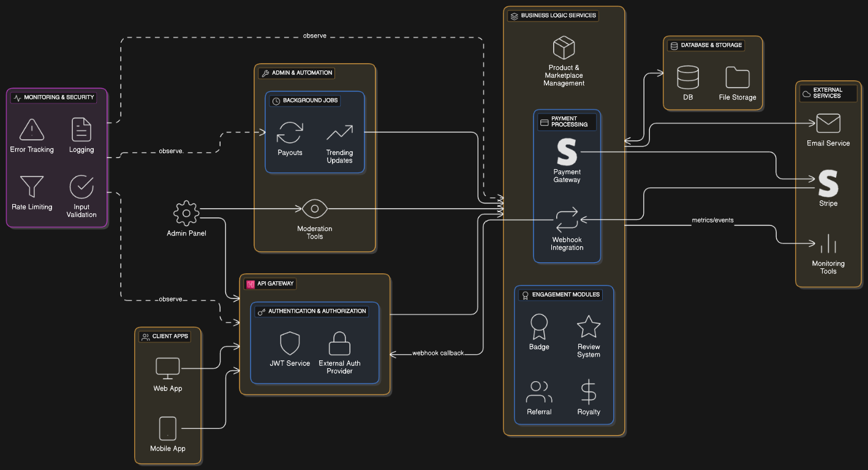Select the Mobile App phone icon
868x470 pixels.
(x=168, y=428)
